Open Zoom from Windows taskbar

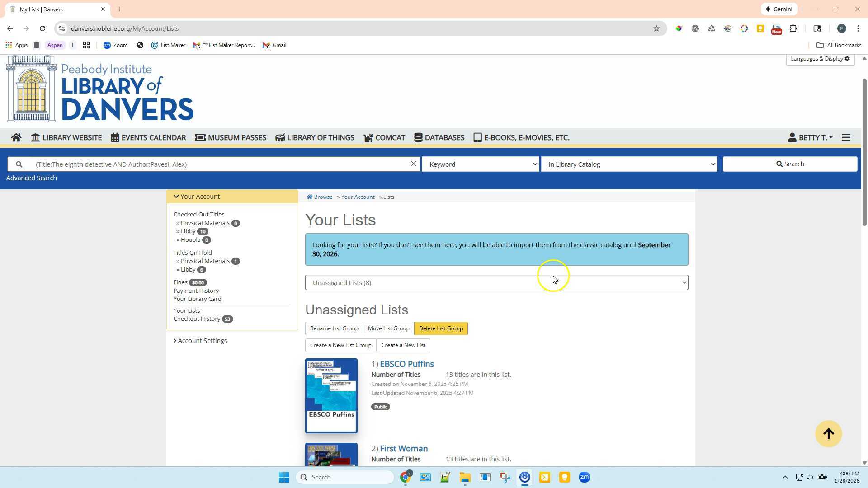coord(584,477)
